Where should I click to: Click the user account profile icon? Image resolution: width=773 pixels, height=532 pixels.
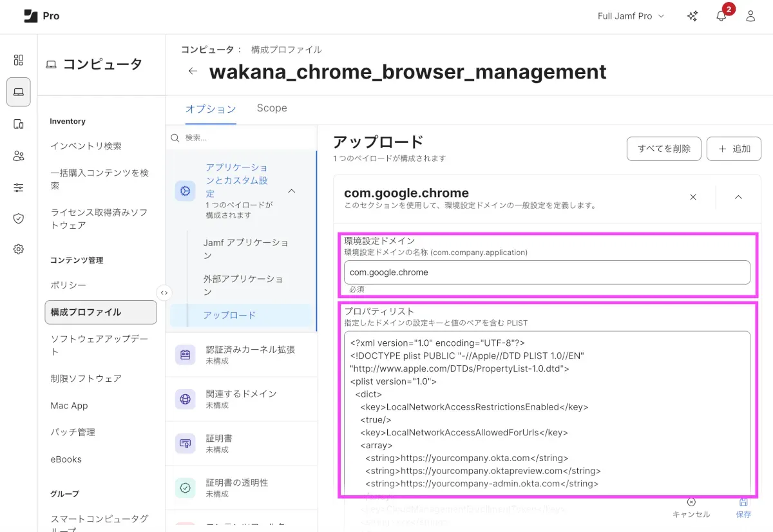pyautogui.click(x=750, y=17)
